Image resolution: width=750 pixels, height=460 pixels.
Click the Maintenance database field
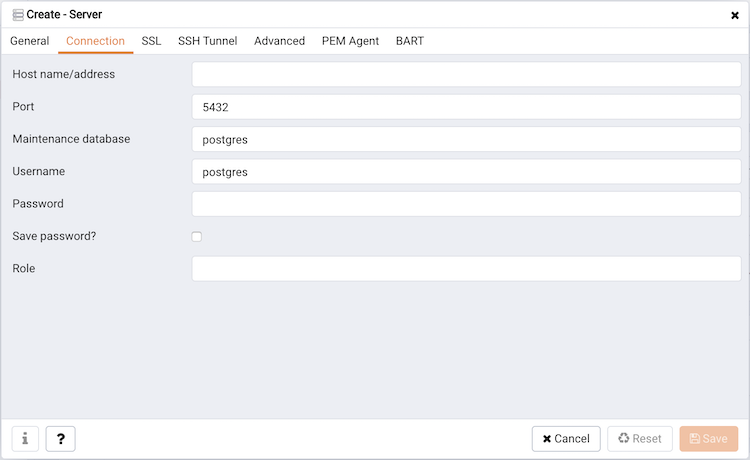[466, 139]
